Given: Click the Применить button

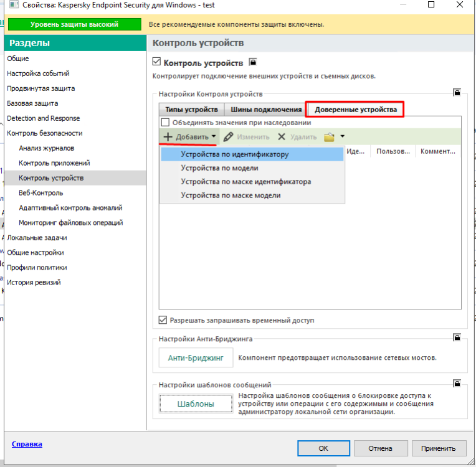Looking at the screenshot, I should pos(439,448).
